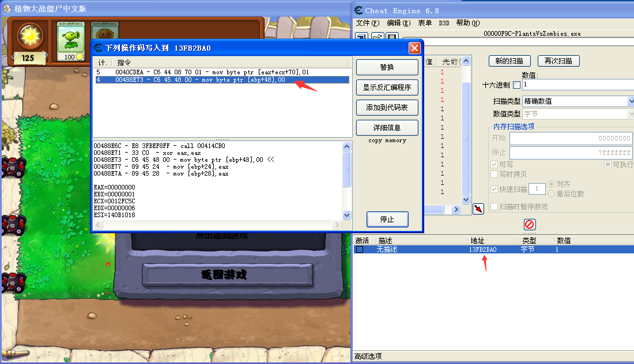Click the 类型 type column header
The image size is (634, 364).
529,240
